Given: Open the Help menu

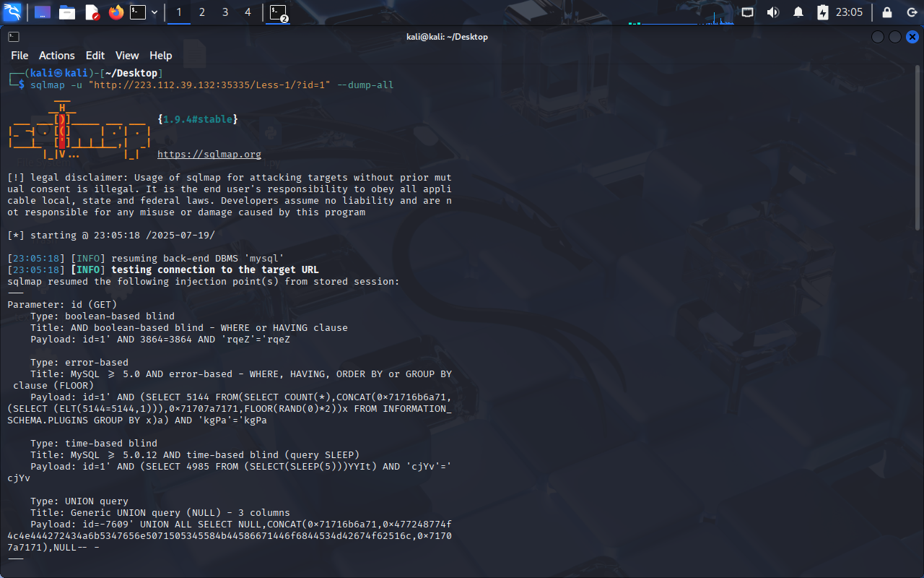Looking at the screenshot, I should [161, 56].
